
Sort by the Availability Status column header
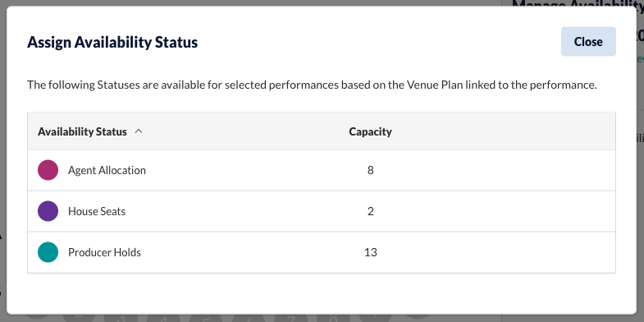click(82, 131)
